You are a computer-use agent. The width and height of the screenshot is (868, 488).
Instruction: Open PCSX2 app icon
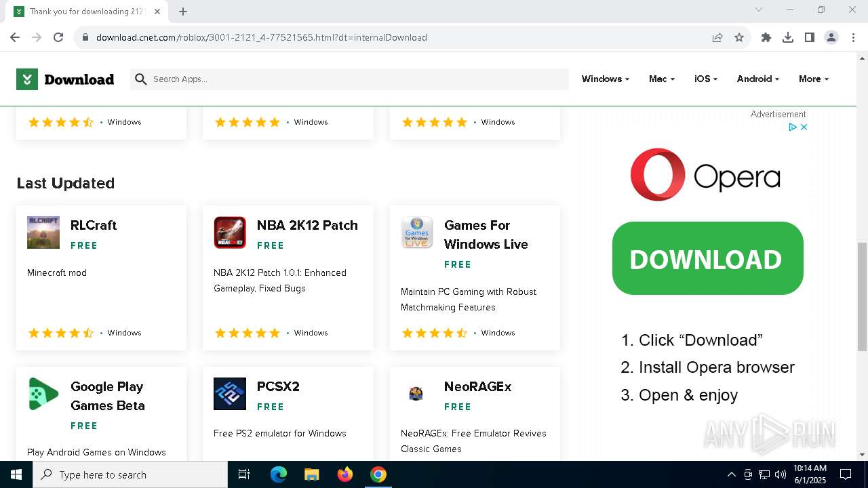coord(230,394)
